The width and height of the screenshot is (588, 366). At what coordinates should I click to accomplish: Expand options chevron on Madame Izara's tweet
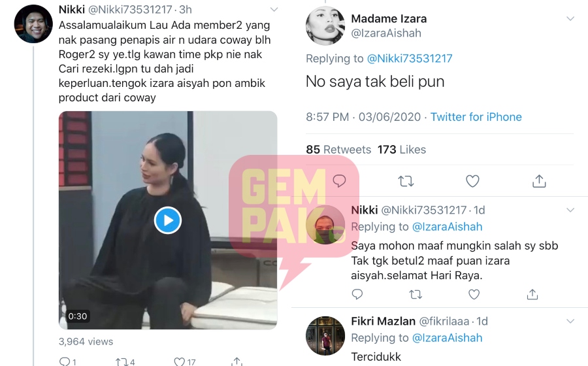pos(570,18)
